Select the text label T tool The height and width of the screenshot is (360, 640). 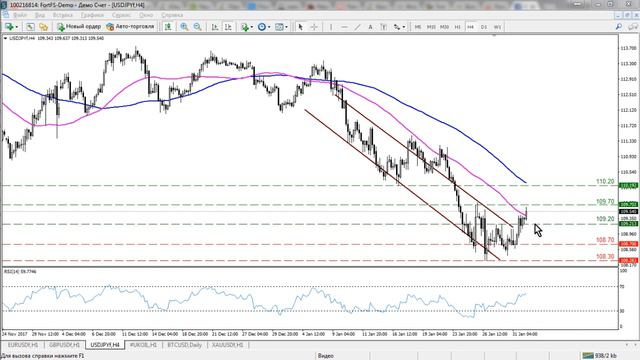[x=383, y=27]
